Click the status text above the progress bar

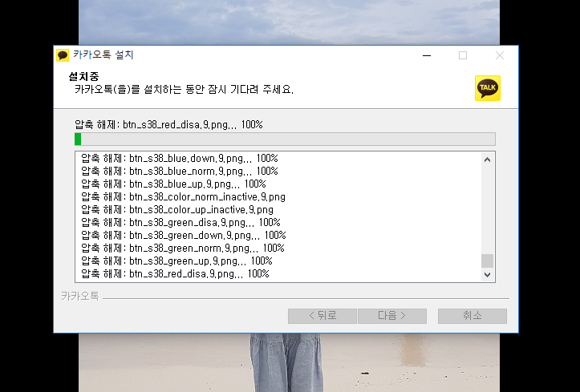pos(168,125)
